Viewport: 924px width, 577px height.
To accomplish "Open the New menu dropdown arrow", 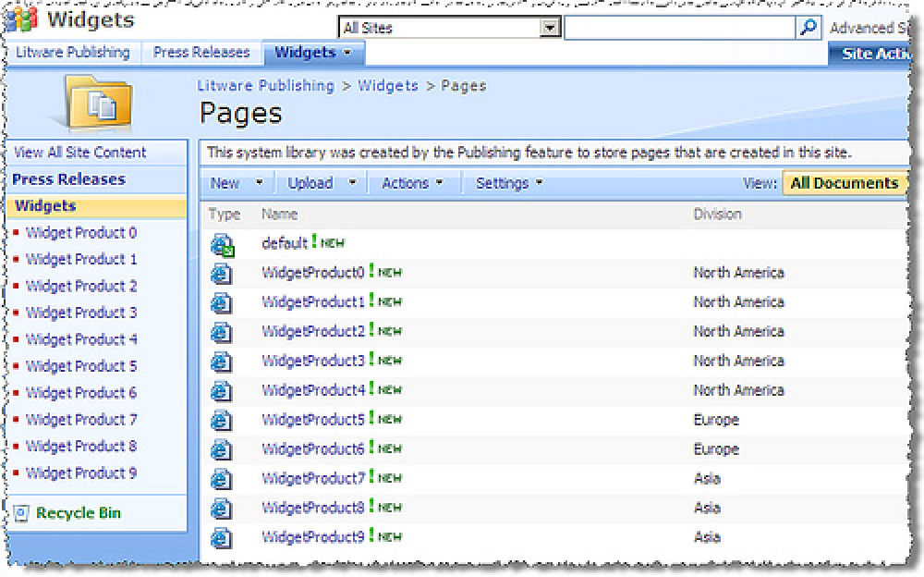I will tap(259, 183).
